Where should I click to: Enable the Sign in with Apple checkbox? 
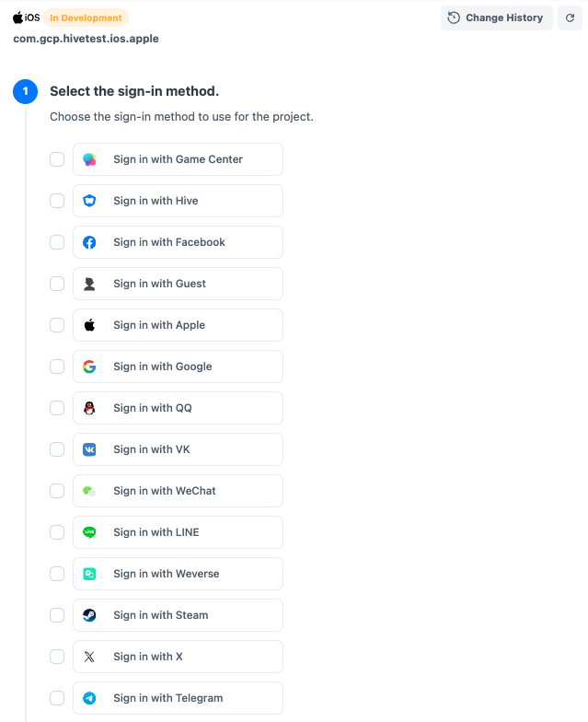tap(57, 325)
